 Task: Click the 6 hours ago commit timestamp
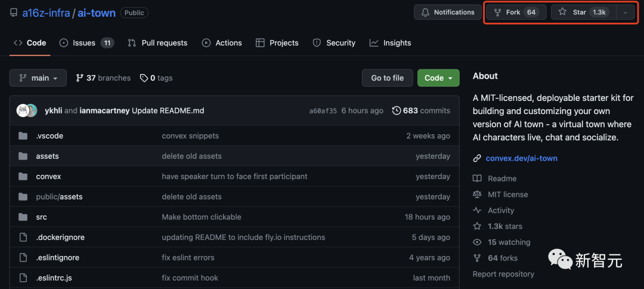click(x=363, y=110)
